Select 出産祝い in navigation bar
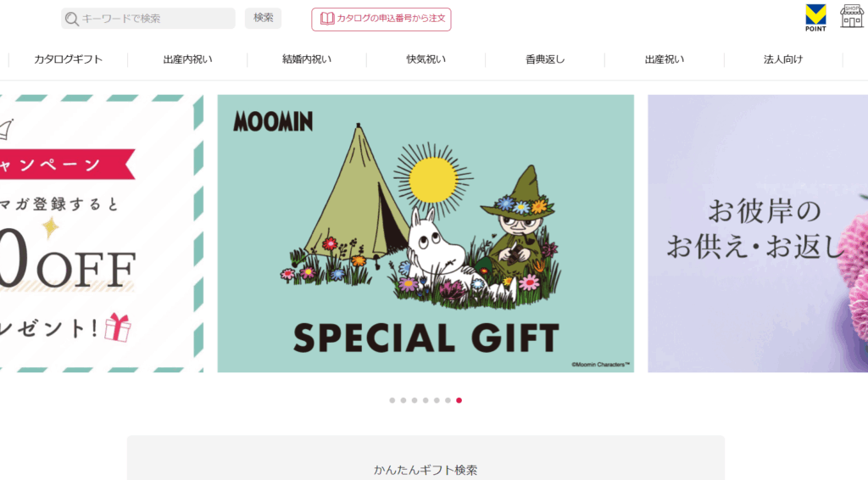The width and height of the screenshot is (868, 480). (665, 59)
